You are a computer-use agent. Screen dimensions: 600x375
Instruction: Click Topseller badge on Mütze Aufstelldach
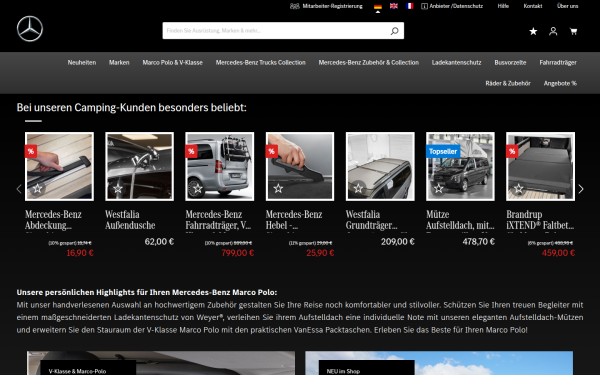coord(443,152)
